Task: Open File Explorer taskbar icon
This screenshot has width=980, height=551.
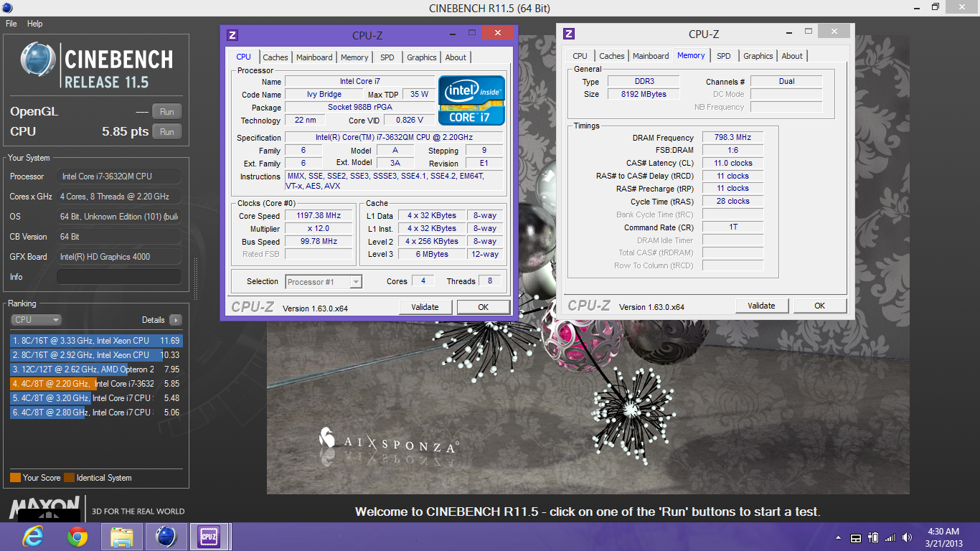Action: tap(122, 536)
